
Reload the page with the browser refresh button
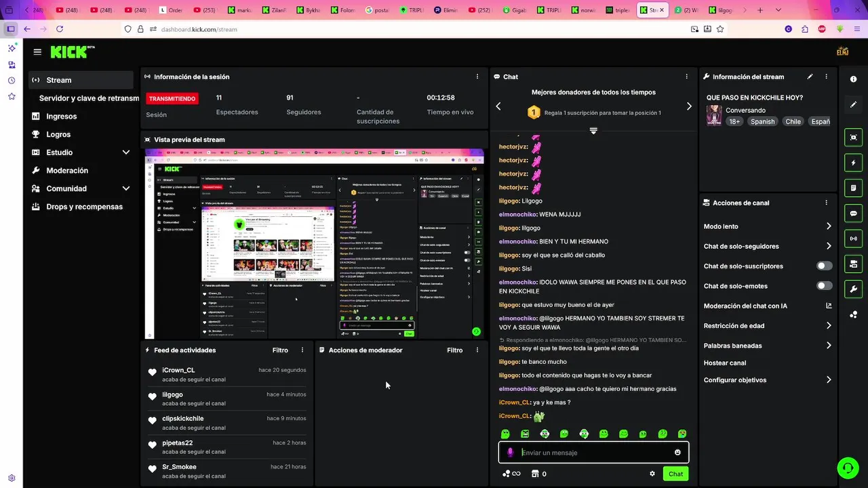[x=60, y=29]
